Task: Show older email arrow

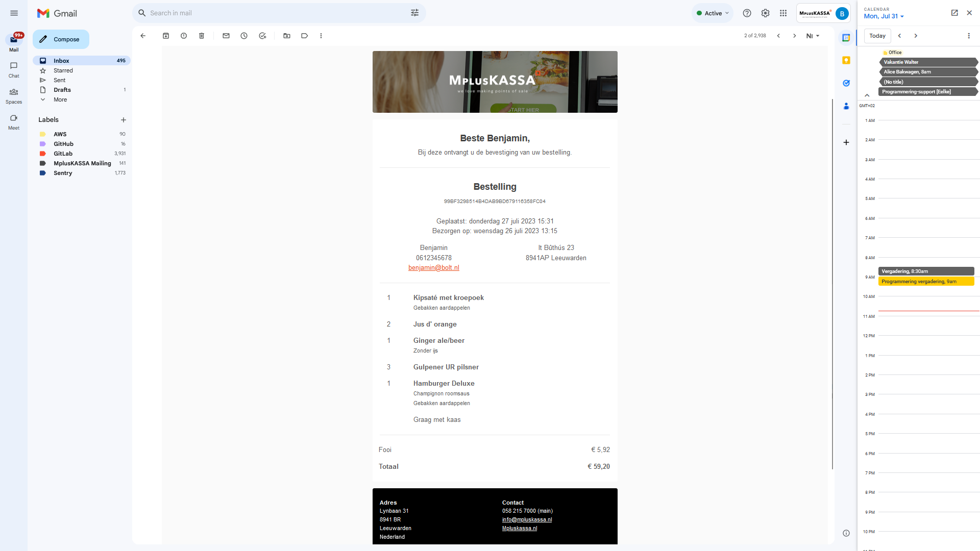Action: pos(794,36)
